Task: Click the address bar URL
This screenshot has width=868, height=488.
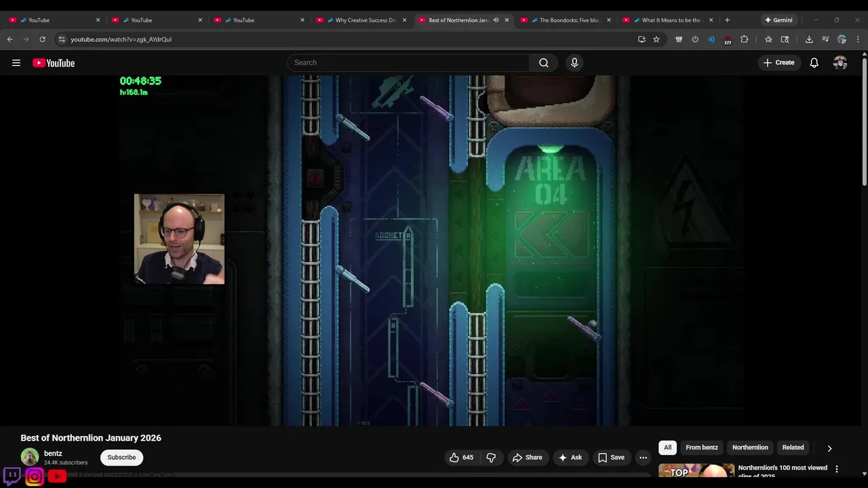Action: click(x=121, y=39)
